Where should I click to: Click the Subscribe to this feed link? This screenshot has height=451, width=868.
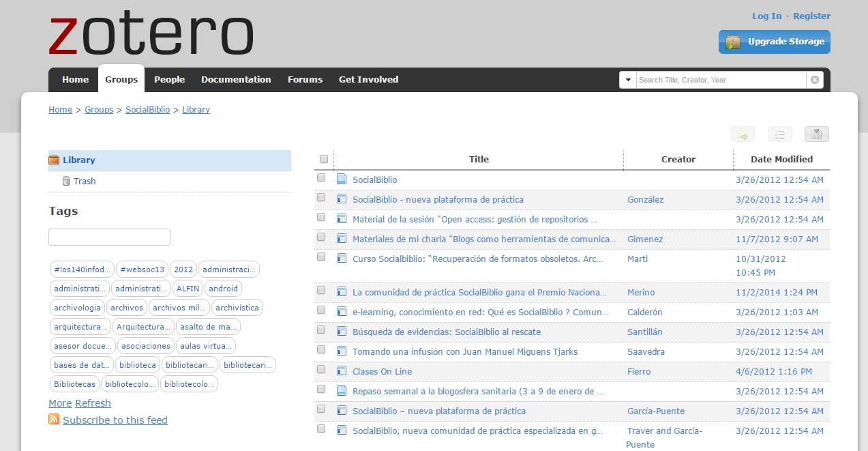[x=115, y=420]
